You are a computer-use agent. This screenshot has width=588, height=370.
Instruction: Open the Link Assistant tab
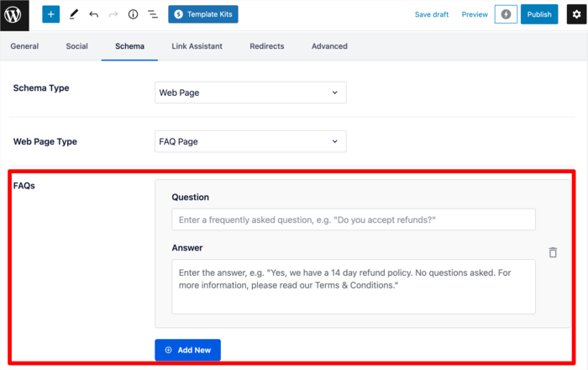pos(197,46)
